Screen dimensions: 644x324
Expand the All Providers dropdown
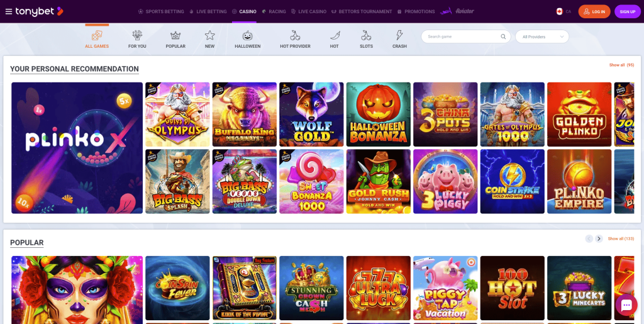542,36
